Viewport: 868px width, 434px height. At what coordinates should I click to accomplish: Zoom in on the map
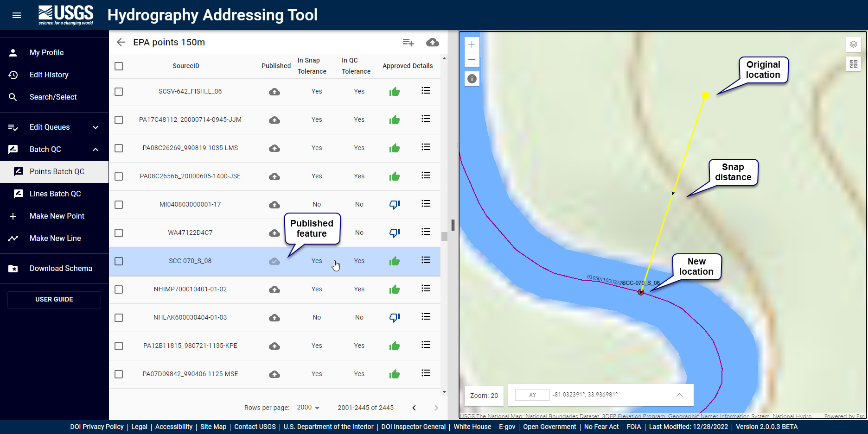[x=472, y=44]
